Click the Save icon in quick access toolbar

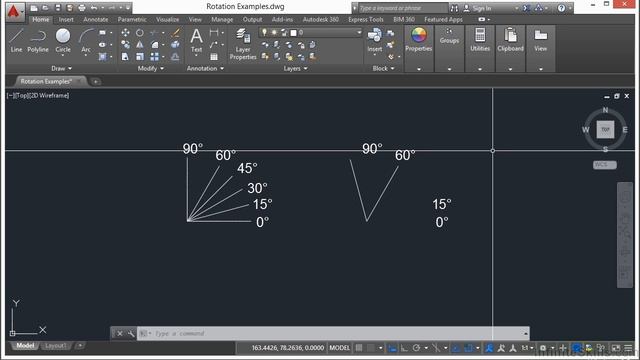pyautogui.click(x=58, y=8)
